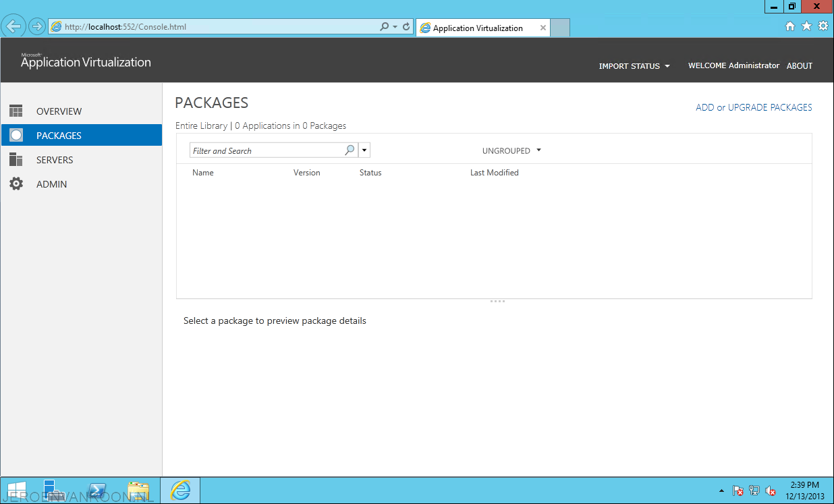Open the Windows Start button
Image resolution: width=834 pixels, height=504 pixels.
[16, 491]
